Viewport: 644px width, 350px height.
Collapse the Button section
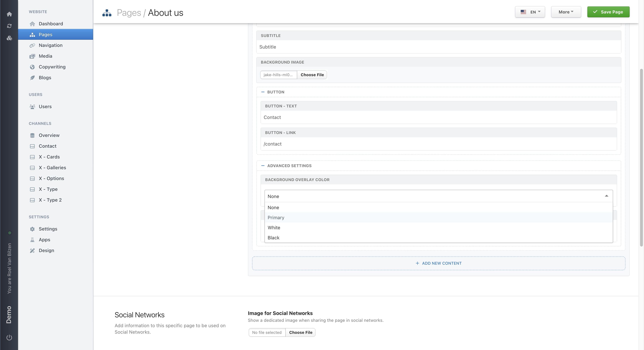pos(263,92)
